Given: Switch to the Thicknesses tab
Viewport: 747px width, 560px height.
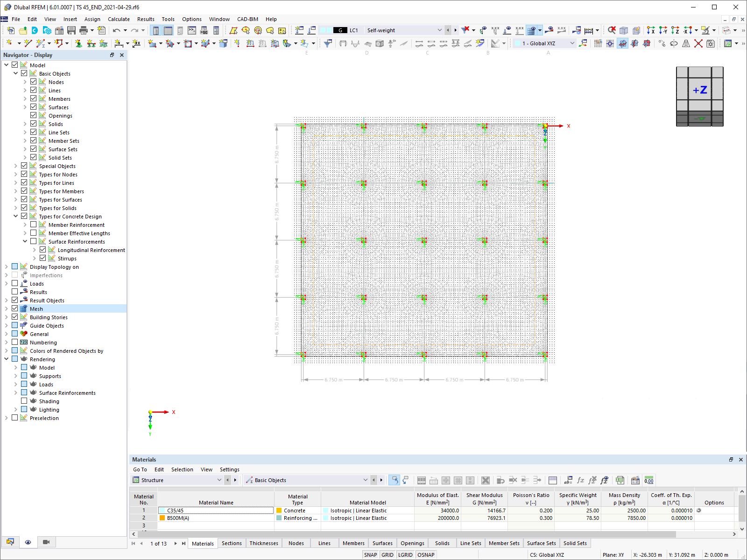Looking at the screenshot, I should click(x=264, y=543).
